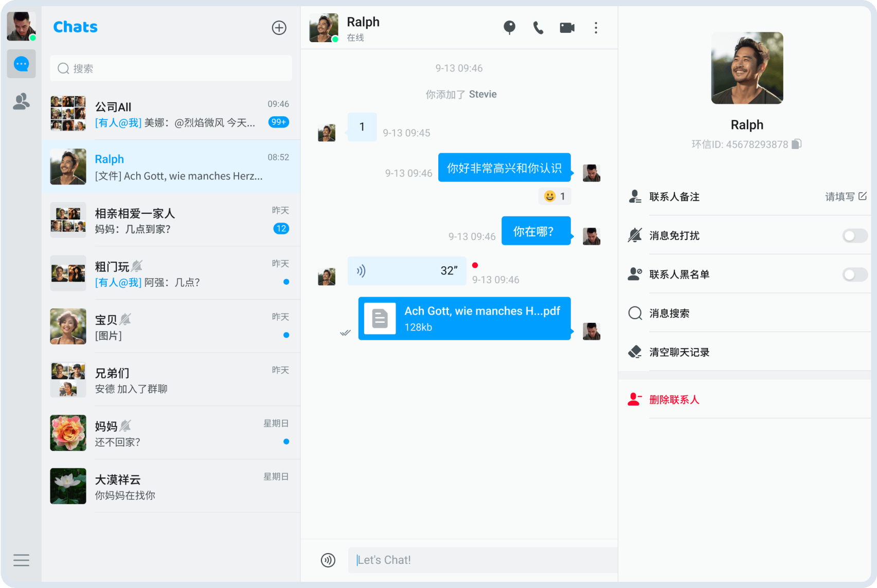Toggle 消息免打扰 switch on

pyautogui.click(x=854, y=236)
